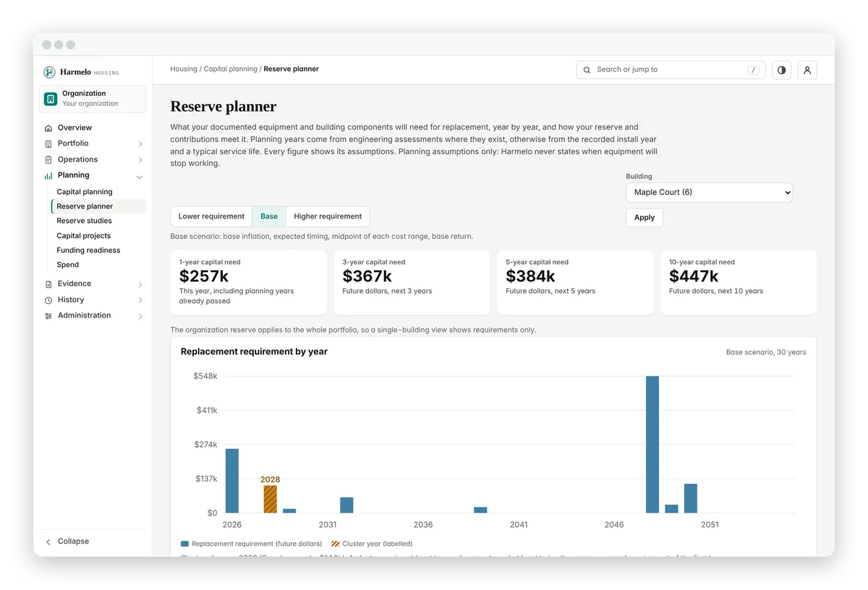Click the Collapse chevron icon
The image size is (868, 590).
tap(48, 541)
